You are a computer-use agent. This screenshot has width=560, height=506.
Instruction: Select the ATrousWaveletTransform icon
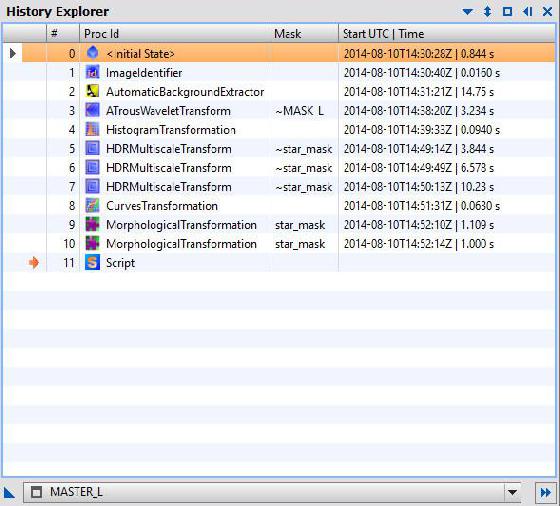tap(92, 110)
